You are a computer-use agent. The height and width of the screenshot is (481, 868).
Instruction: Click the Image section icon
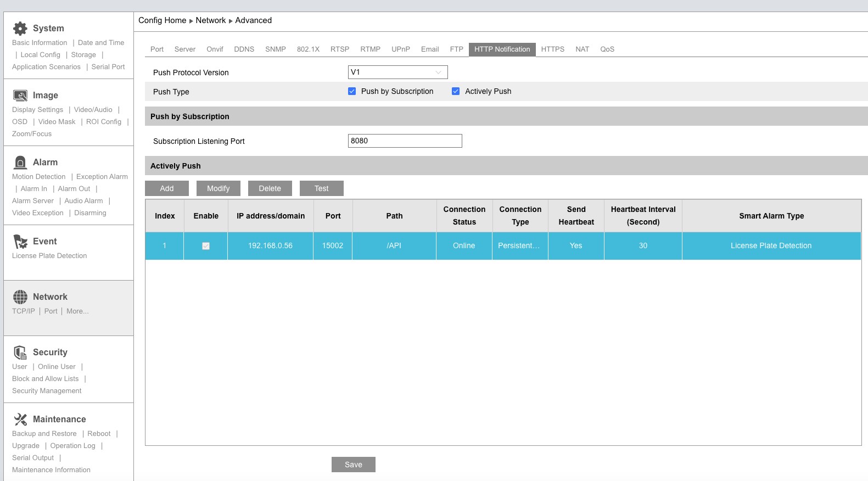(20, 96)
